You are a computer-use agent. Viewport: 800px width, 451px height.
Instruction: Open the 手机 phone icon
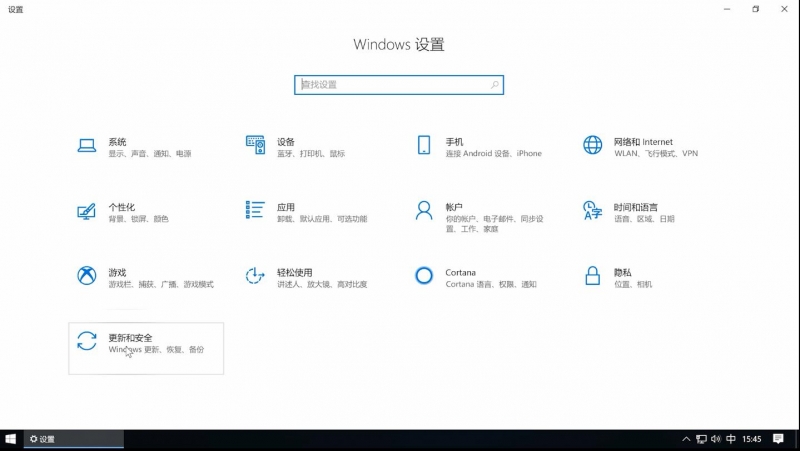tap(424, 145)
